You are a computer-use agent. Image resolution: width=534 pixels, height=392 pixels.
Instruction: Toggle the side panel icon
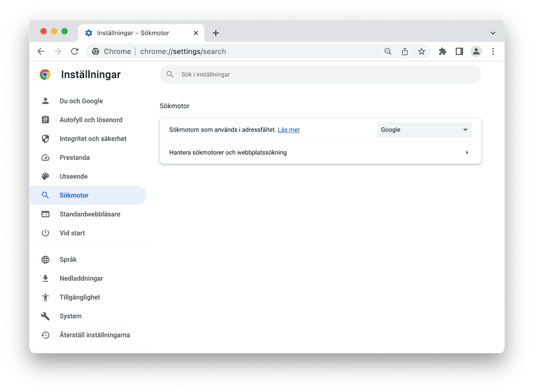[x=459, y=51]
